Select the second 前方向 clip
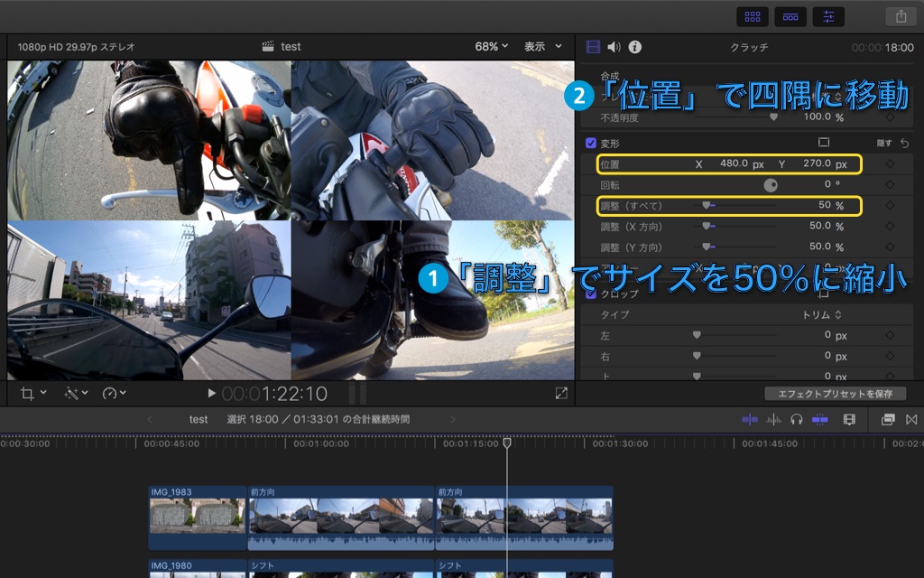 [x=524, y=517]
